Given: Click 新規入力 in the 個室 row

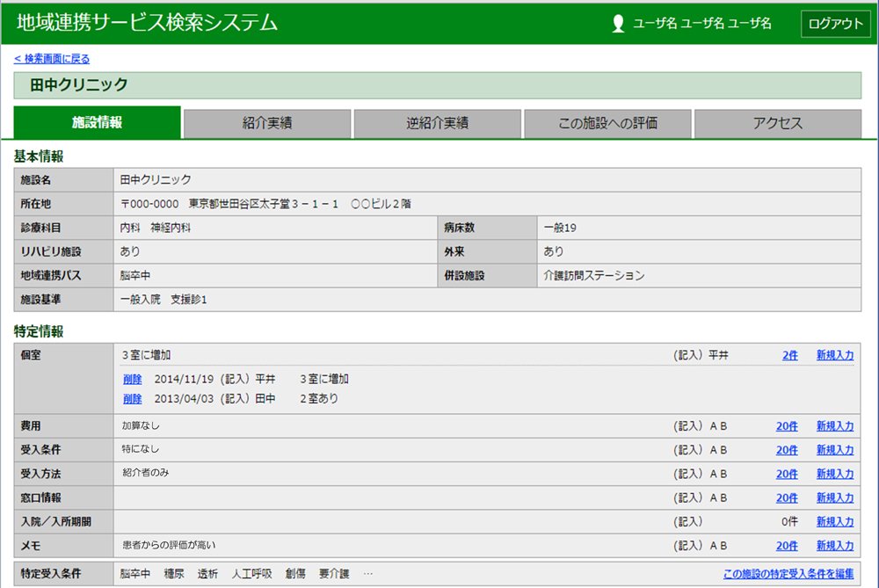Looking at the screenshot, I should pyautogui.click(x=835, y=355).
